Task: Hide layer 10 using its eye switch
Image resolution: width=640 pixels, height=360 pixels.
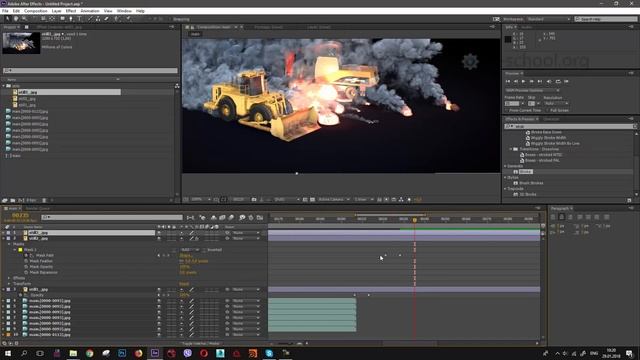Action: click(x=159, y=335)
